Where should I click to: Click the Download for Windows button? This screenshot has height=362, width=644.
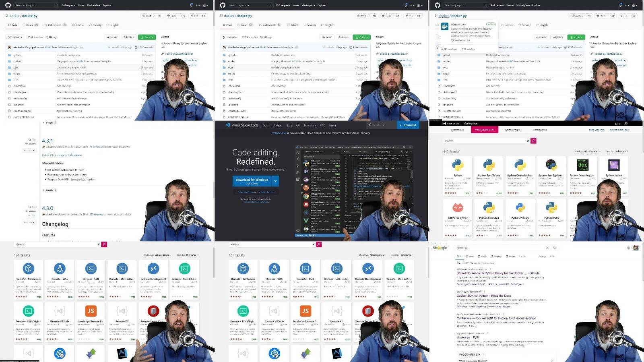(252, 181)
